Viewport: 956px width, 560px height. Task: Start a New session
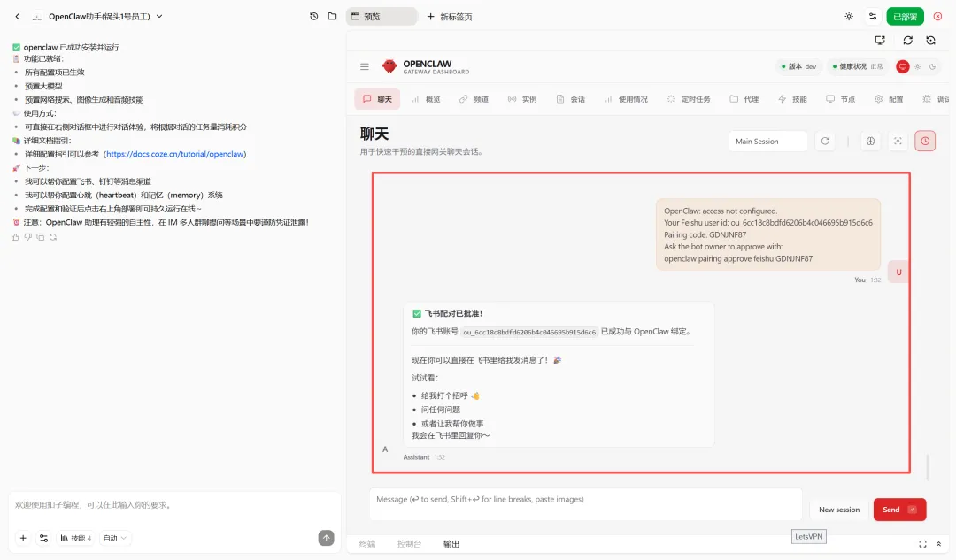(x=839, y=510)
